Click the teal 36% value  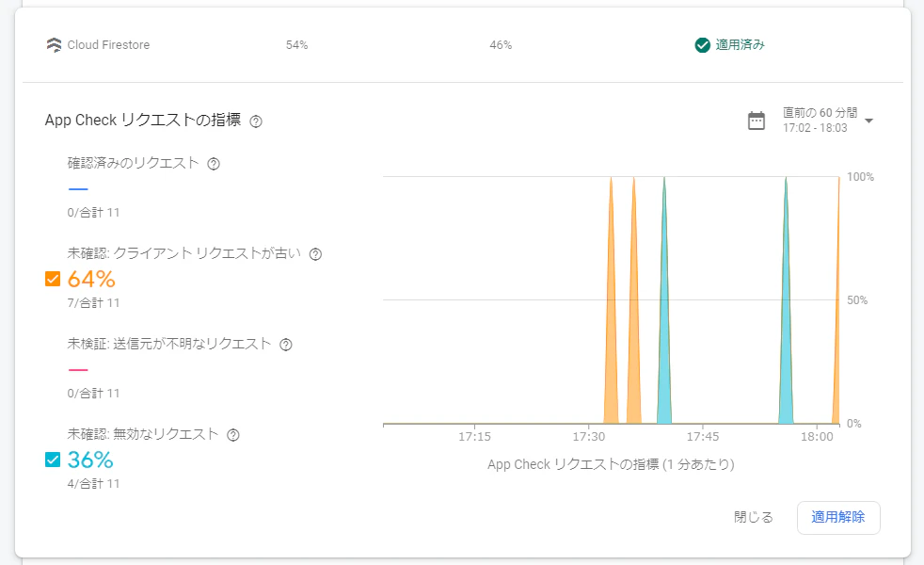(x=90, y=460)
